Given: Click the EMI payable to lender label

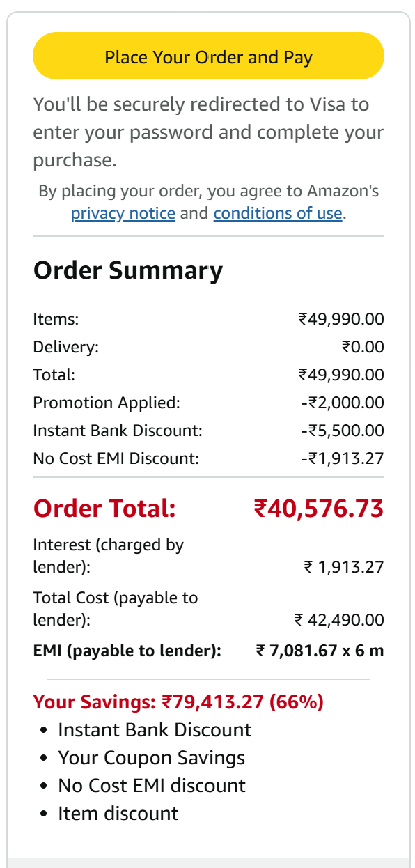Looking at the screenshot, I should [127, 651].
